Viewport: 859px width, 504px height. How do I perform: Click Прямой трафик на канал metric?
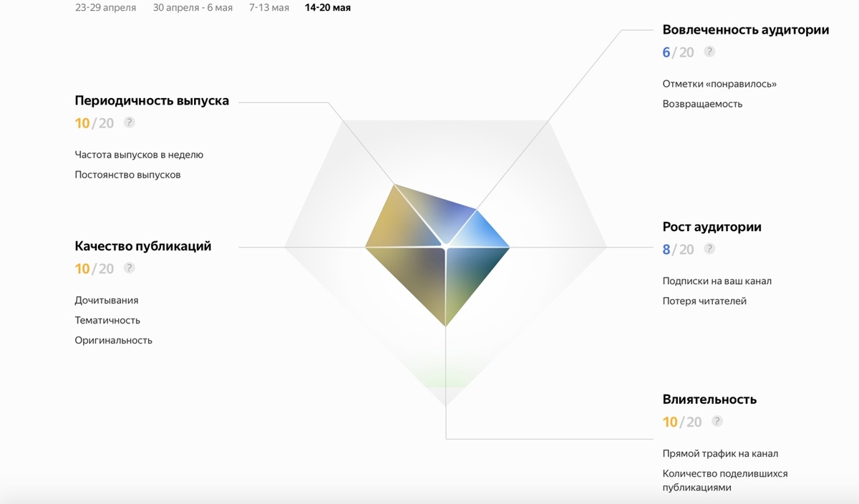720,454
